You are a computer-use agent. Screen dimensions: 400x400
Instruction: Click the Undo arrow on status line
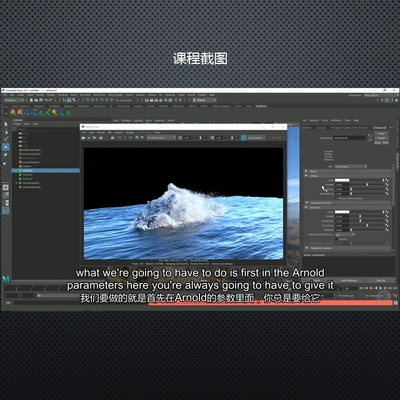(x=46, y=100)
